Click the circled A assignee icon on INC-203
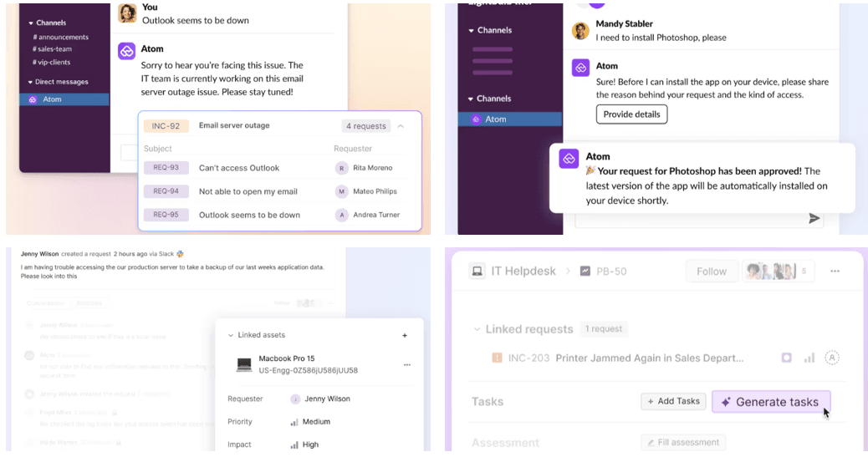 click(832, 358)
